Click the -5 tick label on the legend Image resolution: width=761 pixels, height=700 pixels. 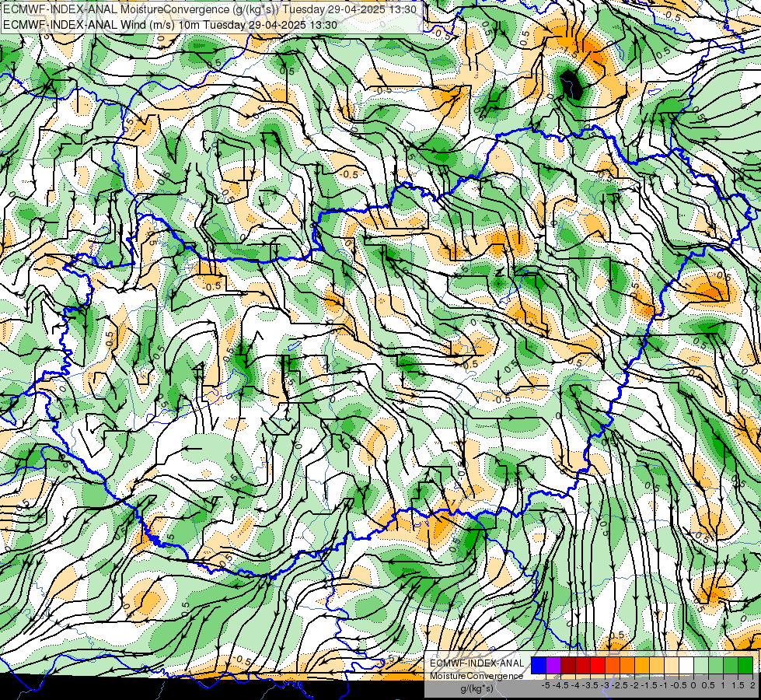click(x=546, y=685)
